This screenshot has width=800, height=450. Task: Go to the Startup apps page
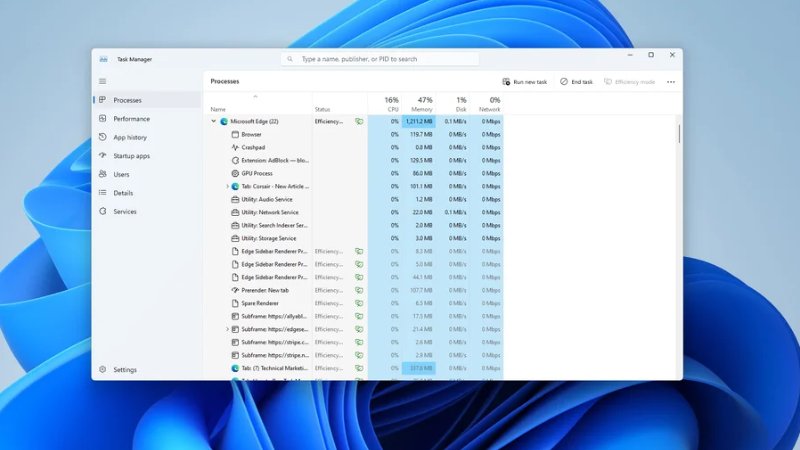coord(147,156)
